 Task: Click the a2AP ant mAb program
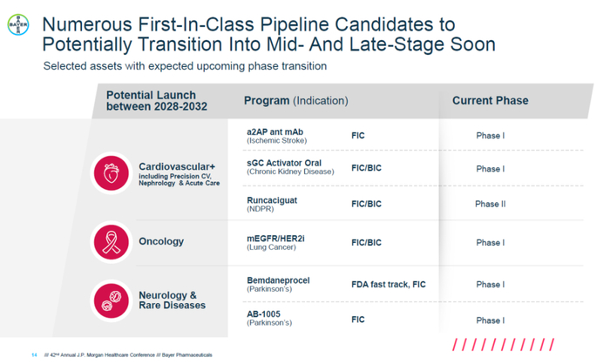point(274,132)
